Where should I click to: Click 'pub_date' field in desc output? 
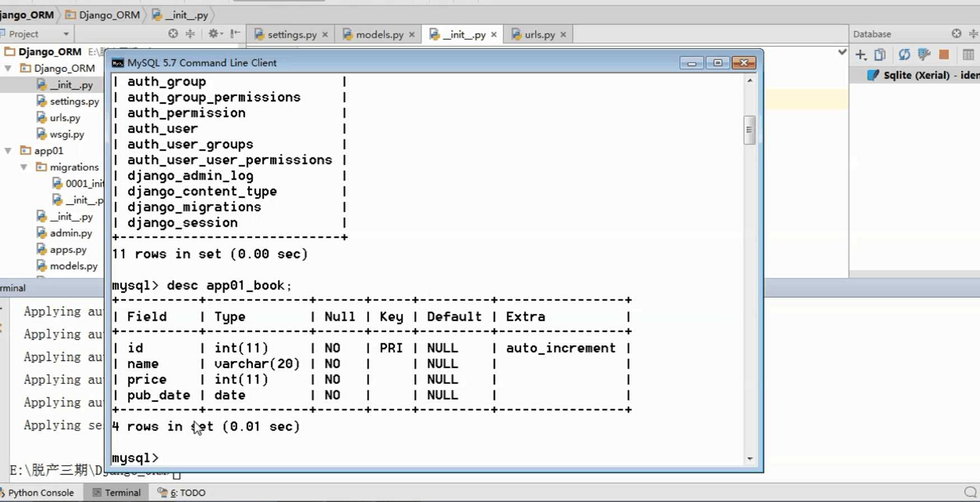coord(158,395)
